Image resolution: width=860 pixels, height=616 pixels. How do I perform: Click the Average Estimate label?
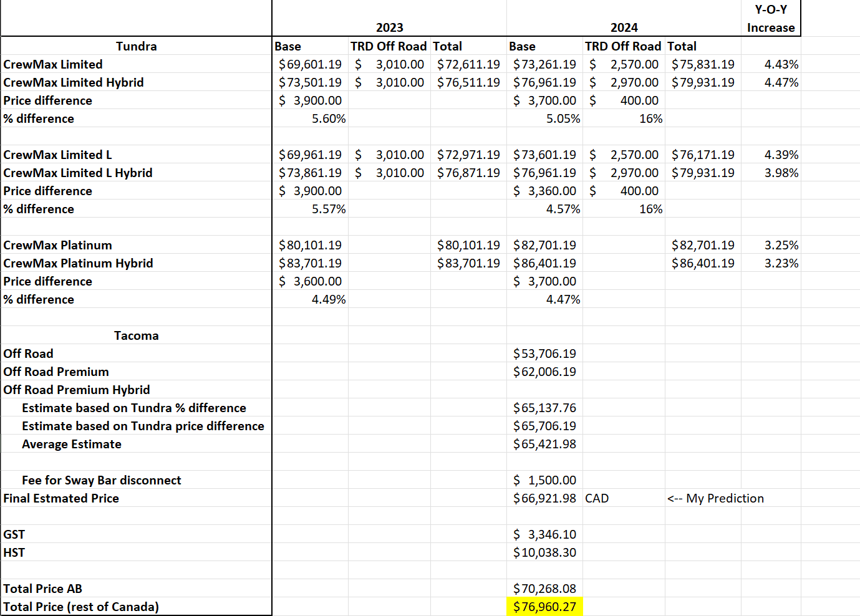click(x=72, y=444)
